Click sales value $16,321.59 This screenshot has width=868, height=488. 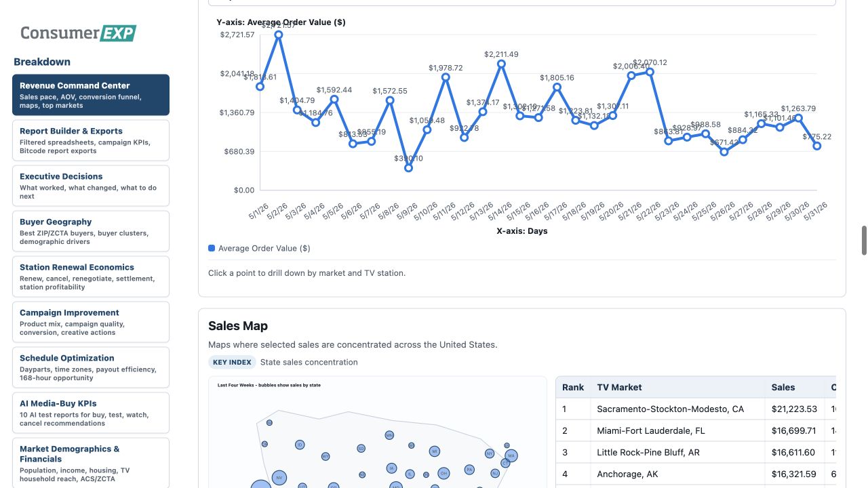(794, 474)
